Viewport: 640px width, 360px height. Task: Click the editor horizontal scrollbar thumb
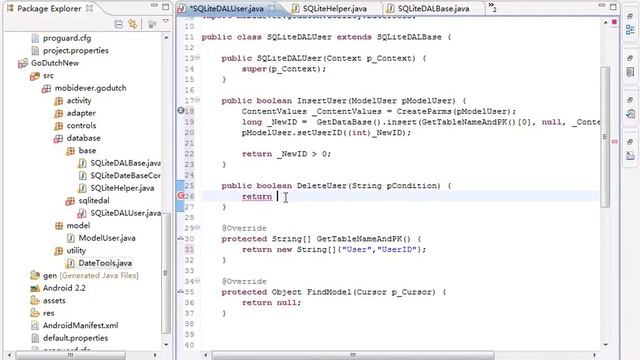(x=353, y=355)
